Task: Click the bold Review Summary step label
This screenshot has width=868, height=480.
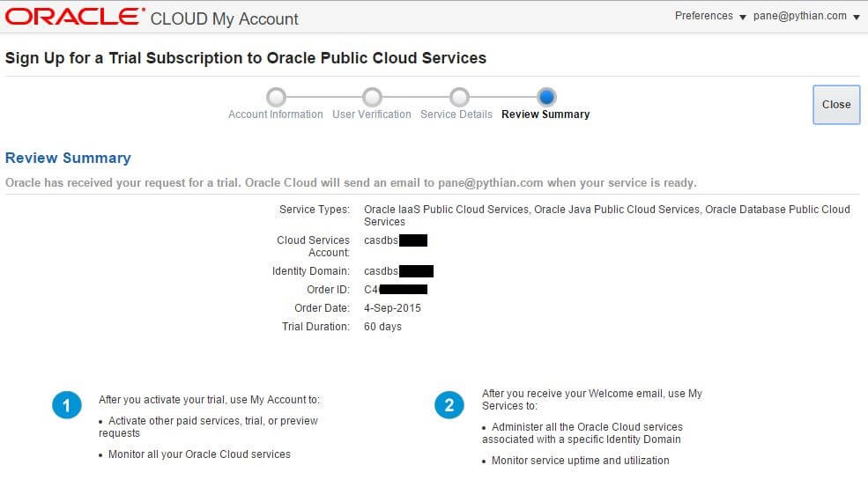Action: click(x=545, y=114)
